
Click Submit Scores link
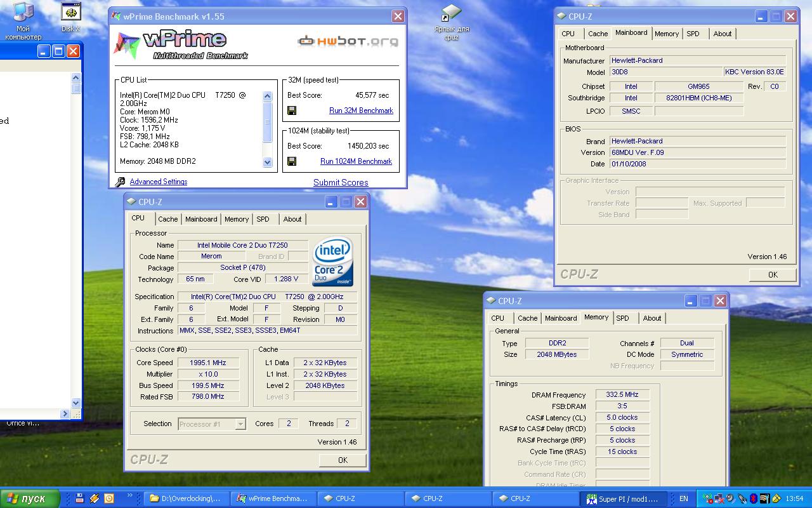click(x=341, y=182)
